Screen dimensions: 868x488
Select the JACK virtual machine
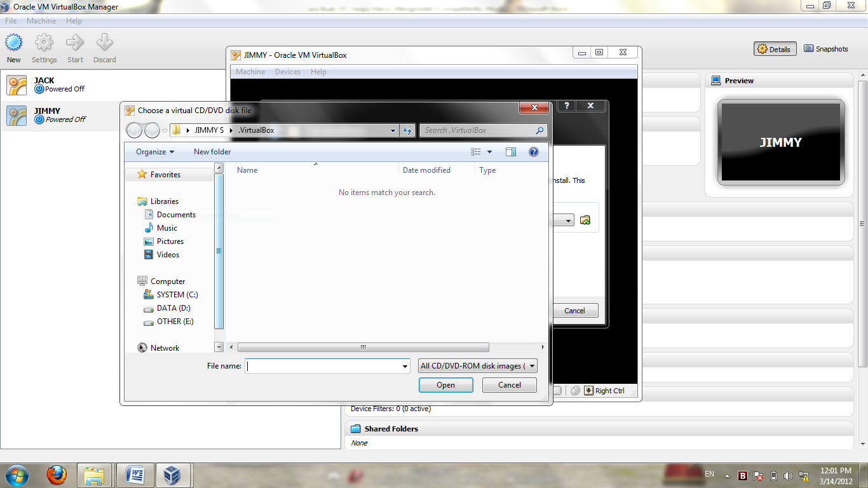(x=172, y=85)
